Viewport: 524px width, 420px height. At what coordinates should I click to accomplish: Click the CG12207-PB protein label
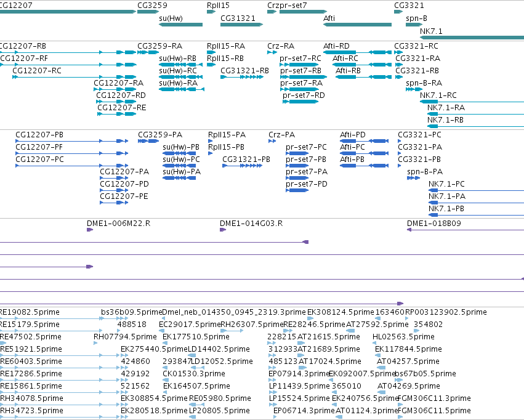tap(39, 135)
